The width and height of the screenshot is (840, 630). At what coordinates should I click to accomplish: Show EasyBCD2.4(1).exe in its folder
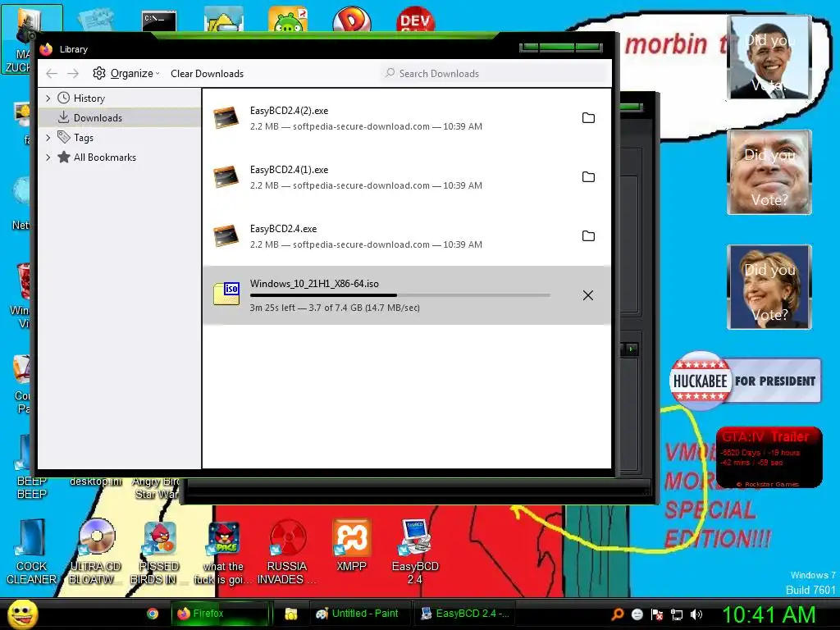point(588,177)
